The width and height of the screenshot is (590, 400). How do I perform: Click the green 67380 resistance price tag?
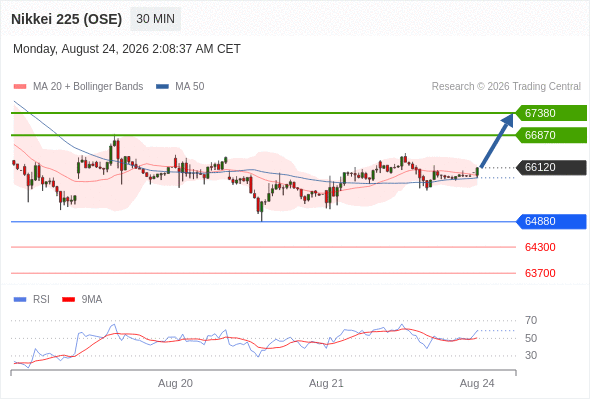tap(550, 113)
